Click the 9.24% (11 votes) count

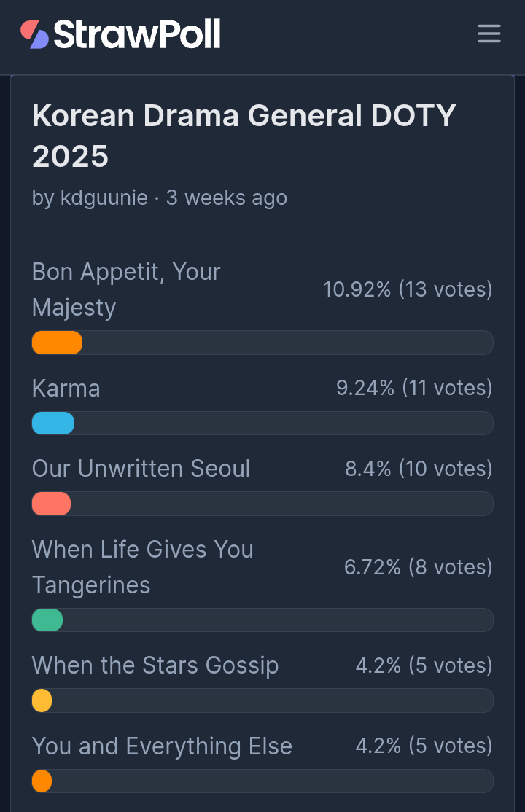pyautogui.click(x=413, y=388)
